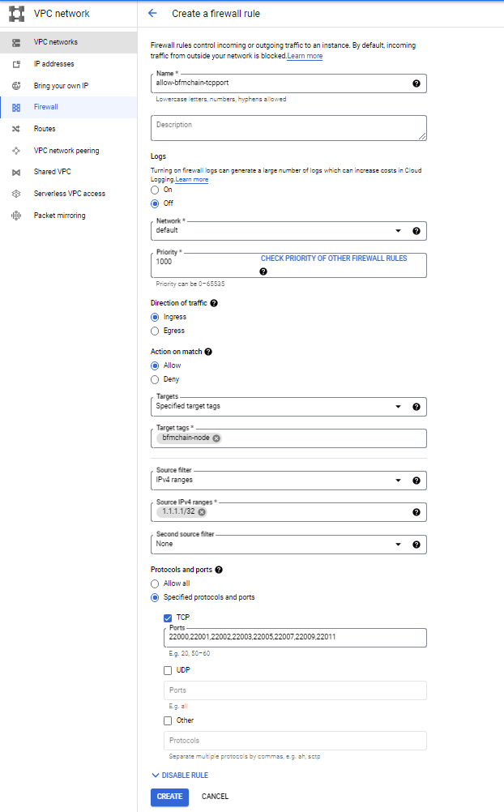The height and width of the screenshot is (812, 504).
Task: Open the Network dropdown
Action: (398, 230)
